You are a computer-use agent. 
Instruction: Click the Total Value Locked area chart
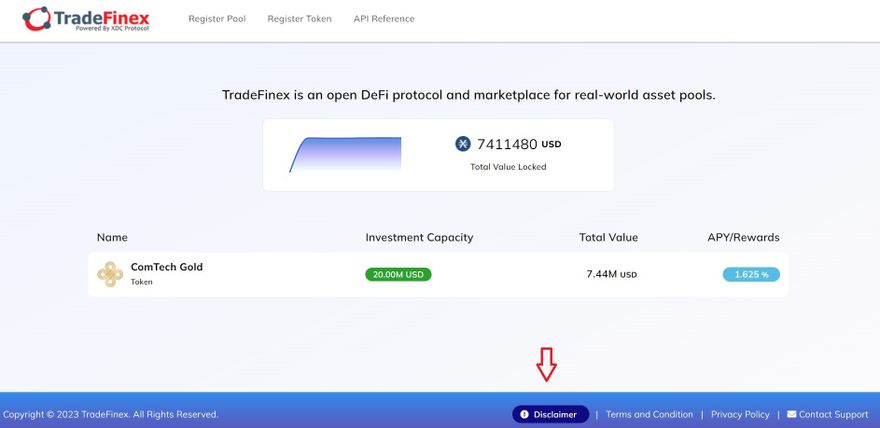[x=346, y=155]
